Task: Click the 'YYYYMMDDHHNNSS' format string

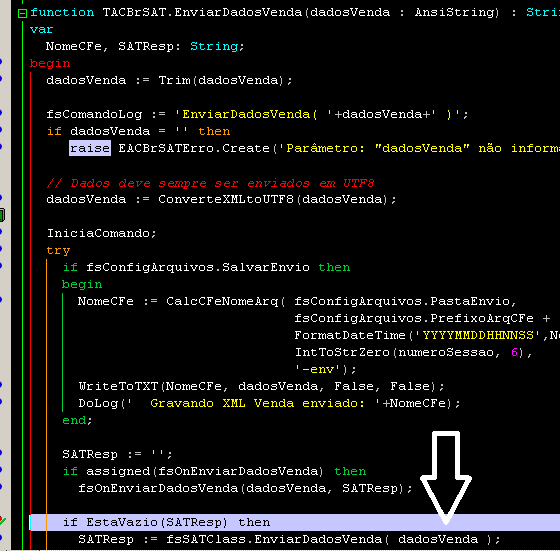Action: [x=478, y=335]
